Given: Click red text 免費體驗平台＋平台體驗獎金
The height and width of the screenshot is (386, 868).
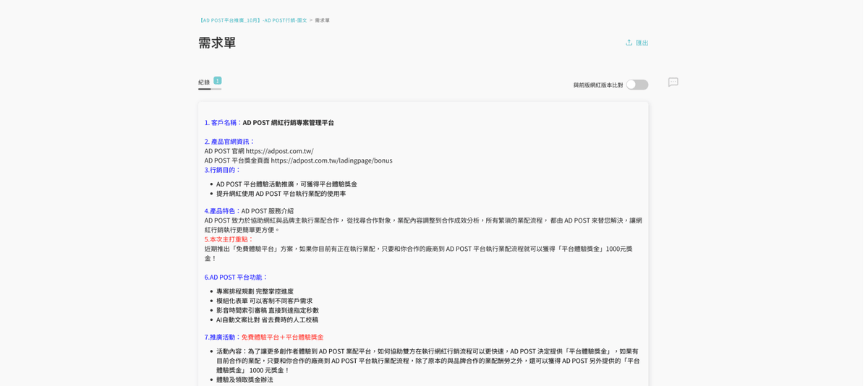Looking at the screenshot, I should pyautogui.click(x=284, y=338).
